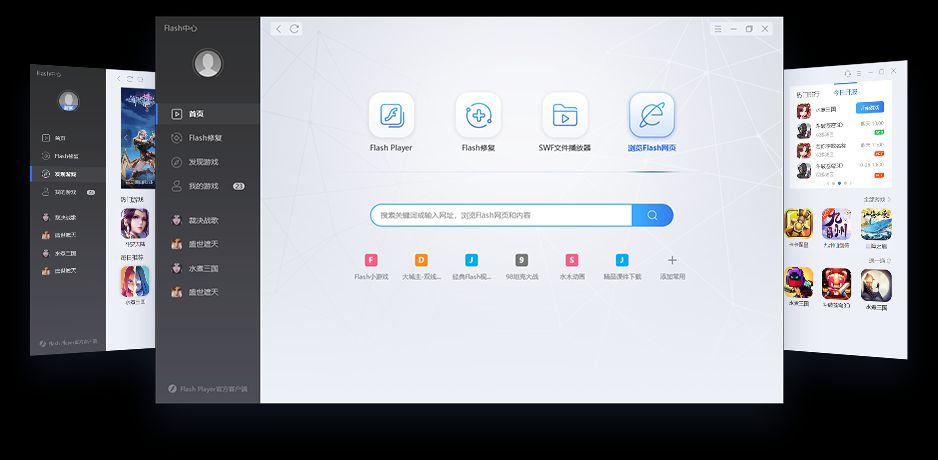
Task: Click the active blue pagination dot in right window
Action: [x=839, y=183]
